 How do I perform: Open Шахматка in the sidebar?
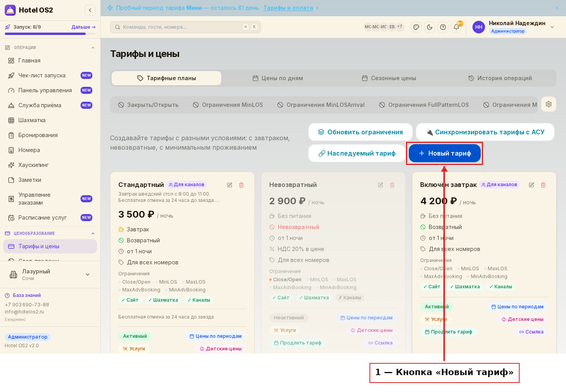50,120
